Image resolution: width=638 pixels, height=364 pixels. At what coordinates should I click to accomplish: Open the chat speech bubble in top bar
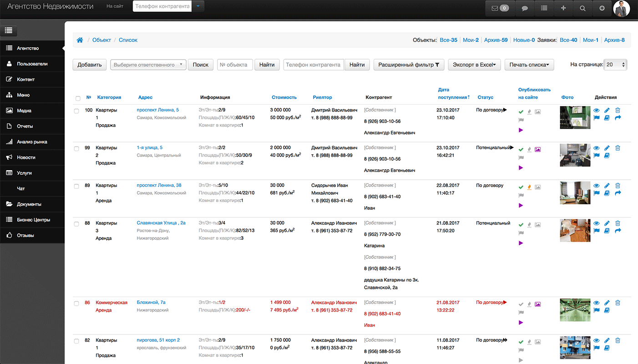click(525, 8)
